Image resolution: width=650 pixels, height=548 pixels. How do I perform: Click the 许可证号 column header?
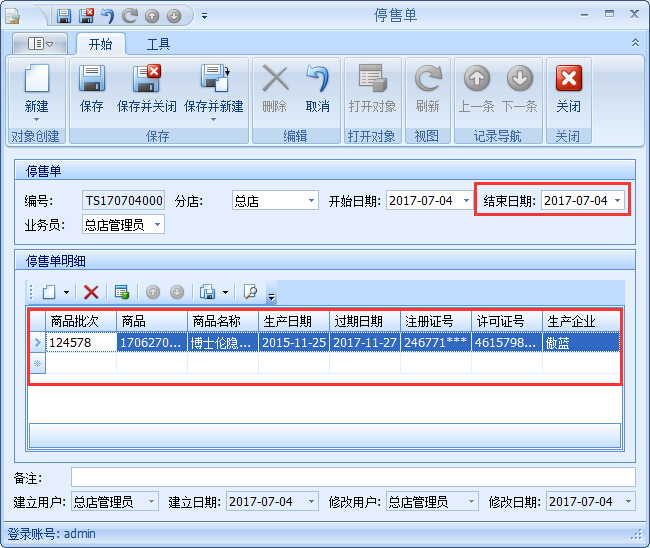pyautogui.click(x=507, y=321)
